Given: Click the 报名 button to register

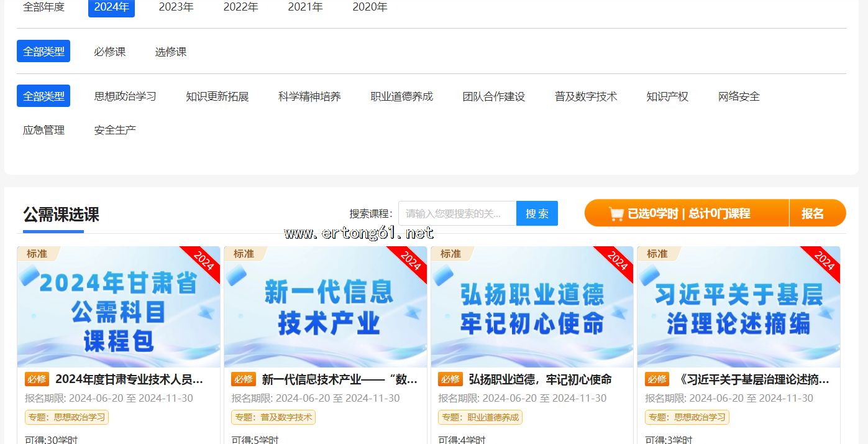Looking at the screenshot, I should click(x=812, y=213).
